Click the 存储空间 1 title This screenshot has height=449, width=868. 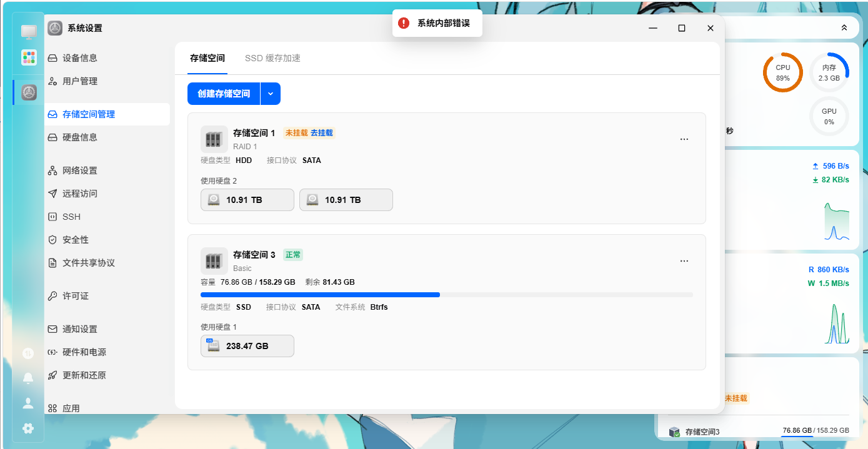click(254, 133)
